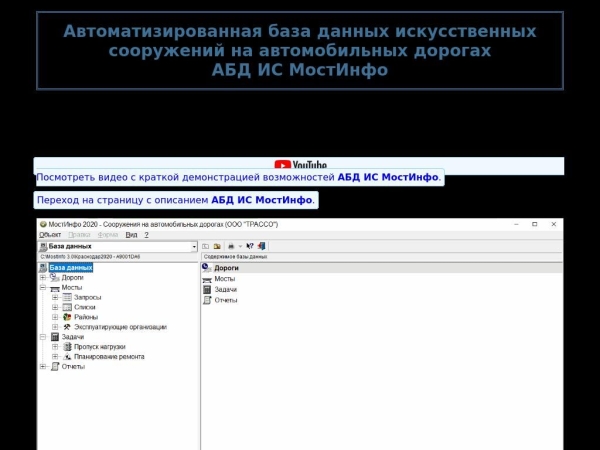The width and height of the screenshot is (600, 450).
Task: Click the printer toolbar icon
Action: [x=231, y=246]
